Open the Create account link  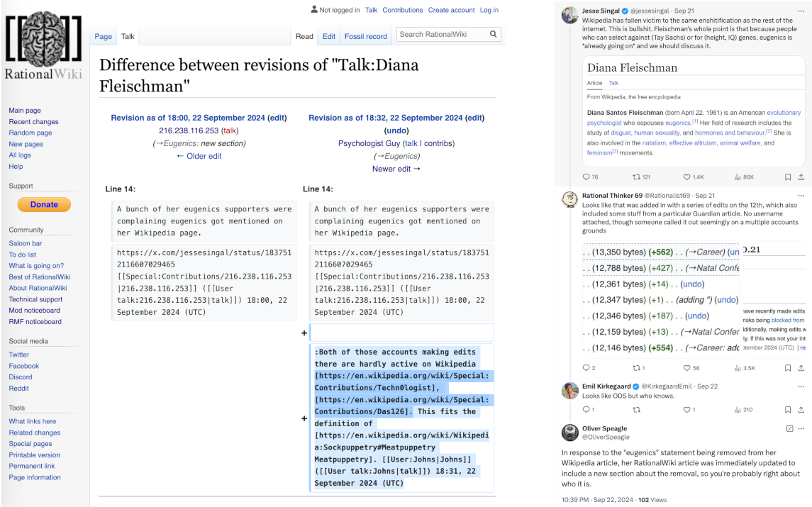451,10
